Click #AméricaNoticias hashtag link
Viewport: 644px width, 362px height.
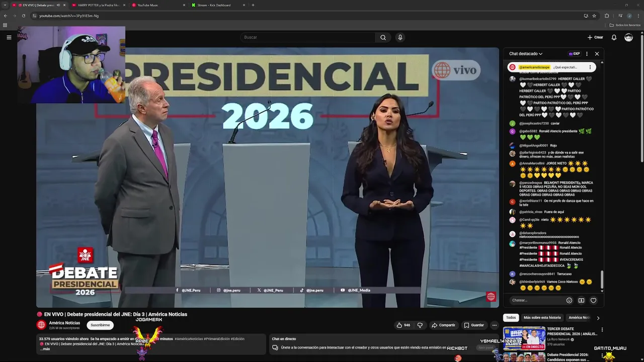189,339
